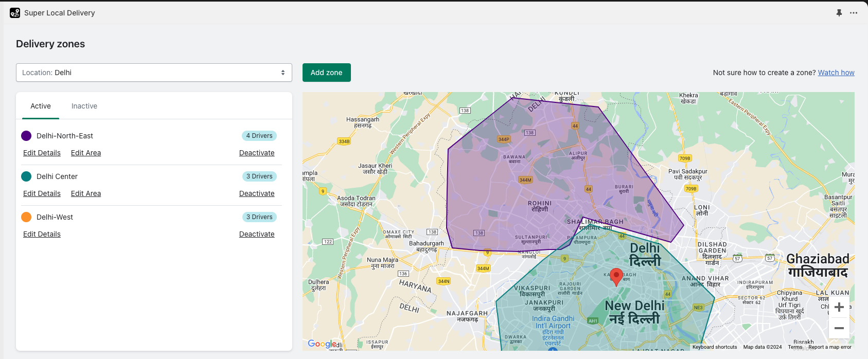
Task: Click the red location marker on map
Action: point(616,277)
